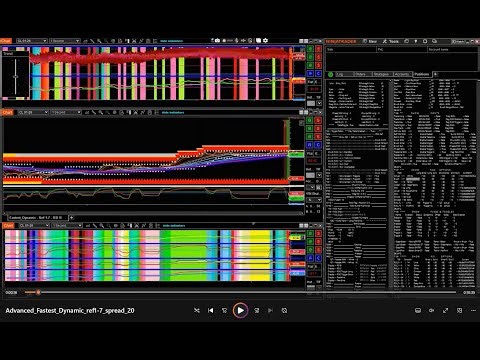Click the Play button in the media player
Viewport: 480px width, 360px height.
[240, 310]
